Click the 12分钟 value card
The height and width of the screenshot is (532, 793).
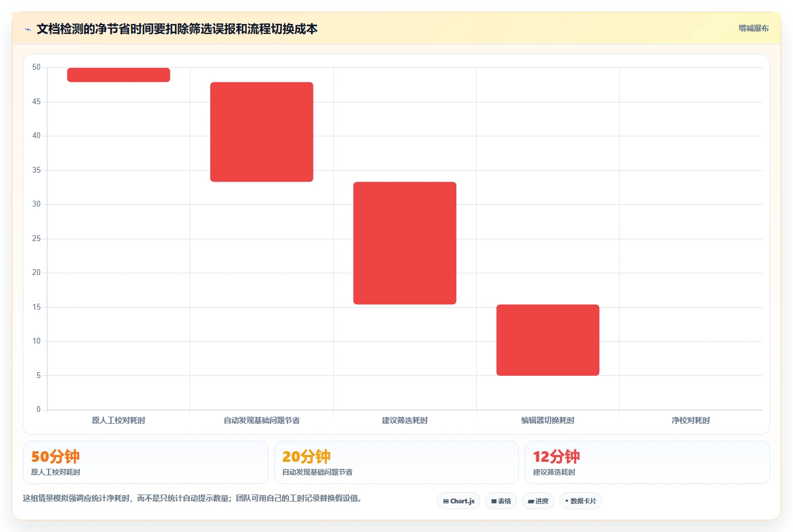(647, 462)
